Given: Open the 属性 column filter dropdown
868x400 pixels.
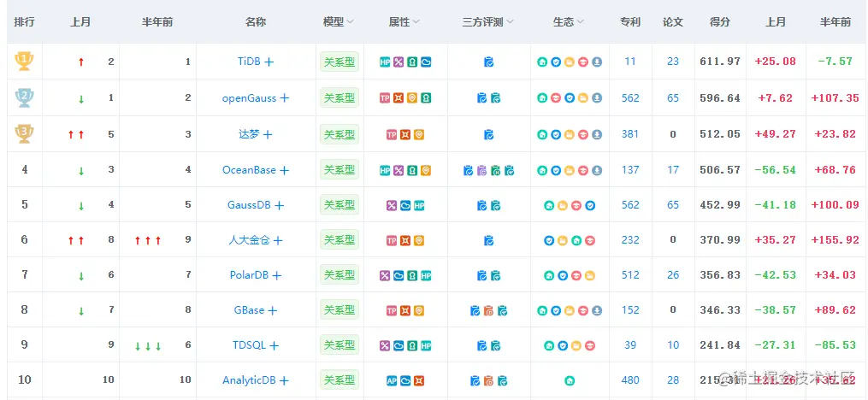Looking at the screenshot, I should [416, 22].
